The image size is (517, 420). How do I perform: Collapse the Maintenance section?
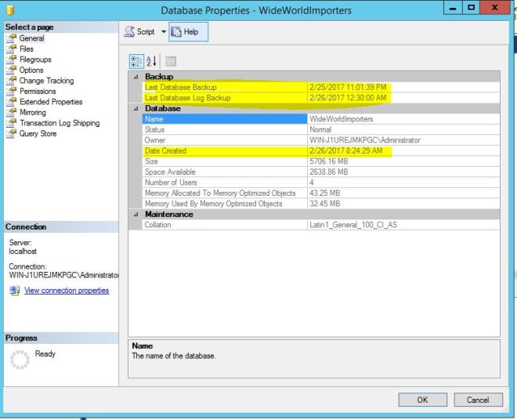(x=136, y=214)
